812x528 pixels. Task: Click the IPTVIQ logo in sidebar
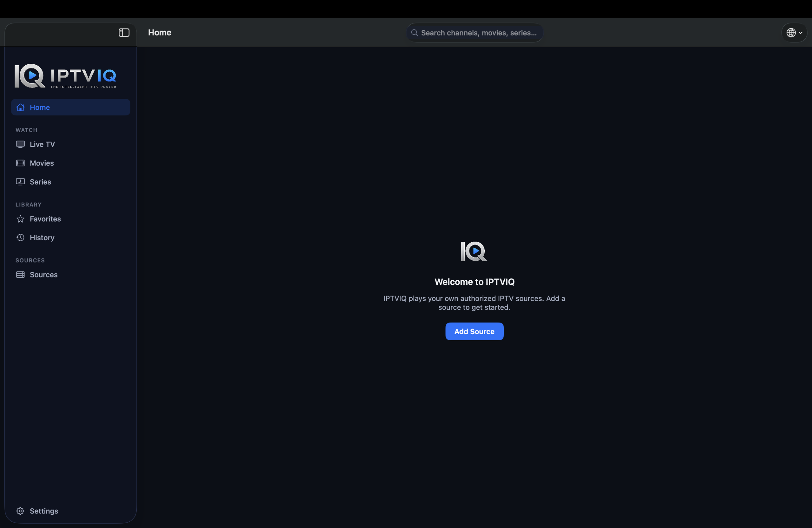[65, 76]
